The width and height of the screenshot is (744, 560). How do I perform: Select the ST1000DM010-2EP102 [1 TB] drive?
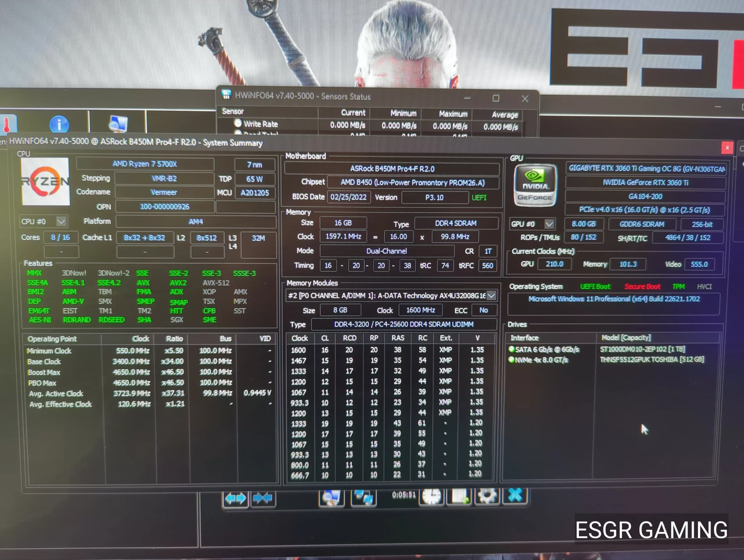[642, 349]
